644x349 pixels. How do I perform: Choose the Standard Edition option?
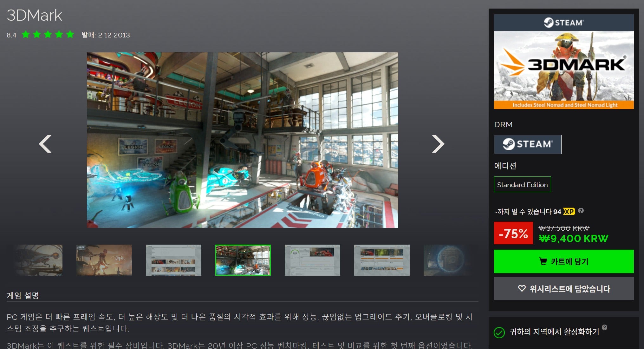click(x=523, y=185)
